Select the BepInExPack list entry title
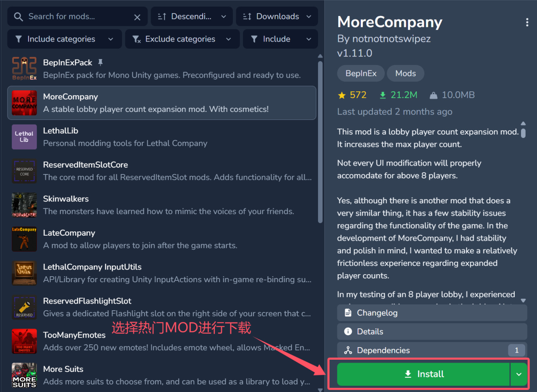Viewport: 537px width, 392px height. 68,62
